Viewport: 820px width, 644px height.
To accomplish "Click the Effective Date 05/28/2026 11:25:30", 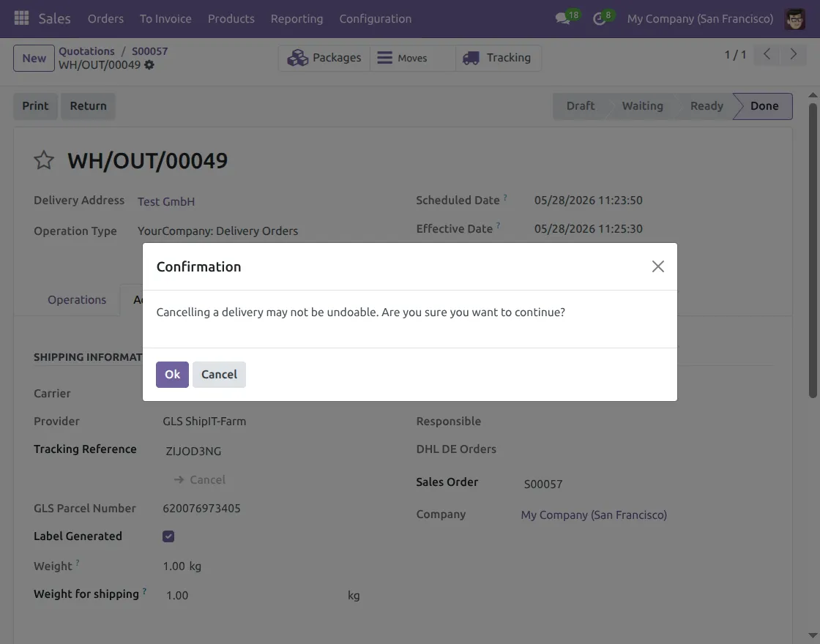I will click(x=589, y=229).
